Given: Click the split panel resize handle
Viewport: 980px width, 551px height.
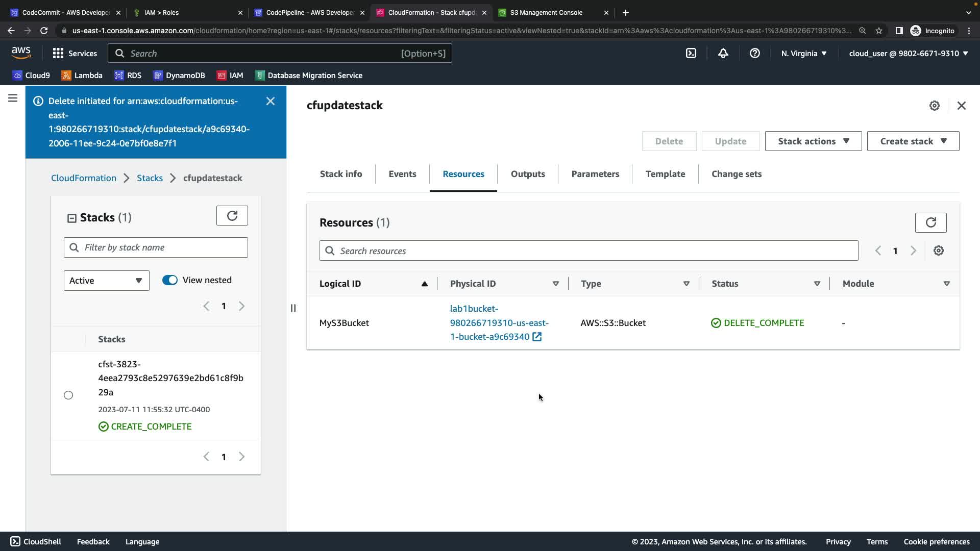Looking at the screenshot, I should point(293,308).
